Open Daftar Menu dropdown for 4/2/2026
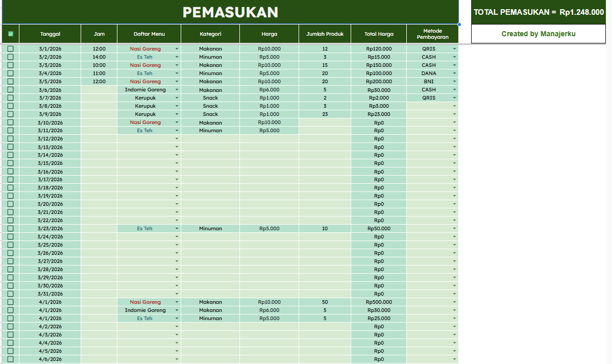 (x=177, y=327)
